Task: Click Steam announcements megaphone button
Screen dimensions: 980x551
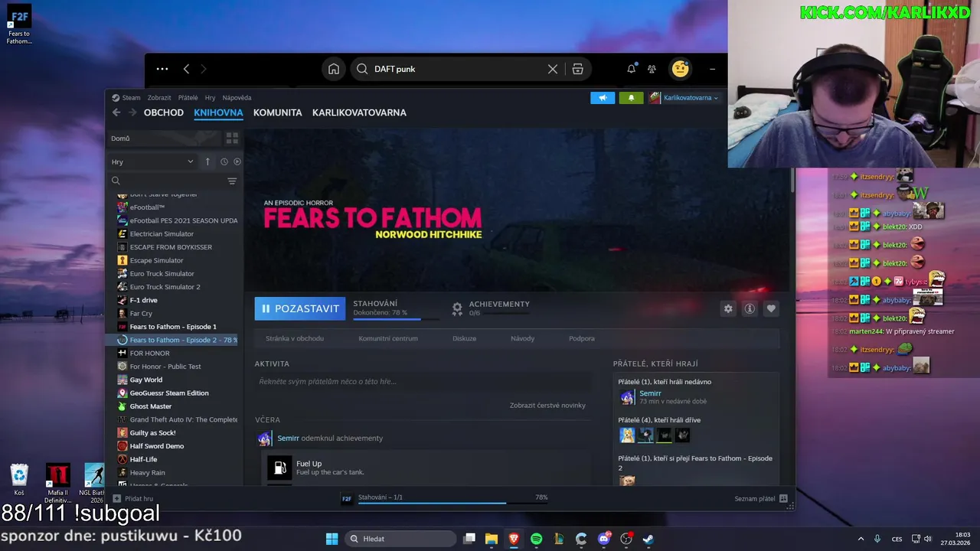Action: (603, 98)
